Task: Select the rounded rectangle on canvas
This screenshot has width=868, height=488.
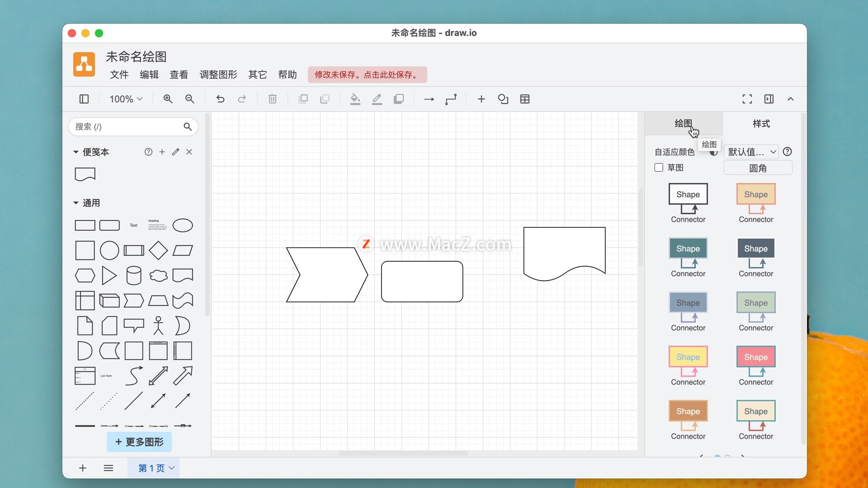Action: tap(422, 282)
